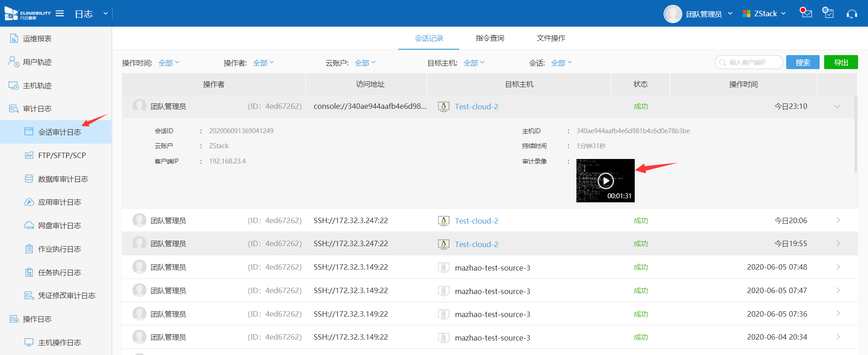Click the green 导出 button

click(840, 62)
